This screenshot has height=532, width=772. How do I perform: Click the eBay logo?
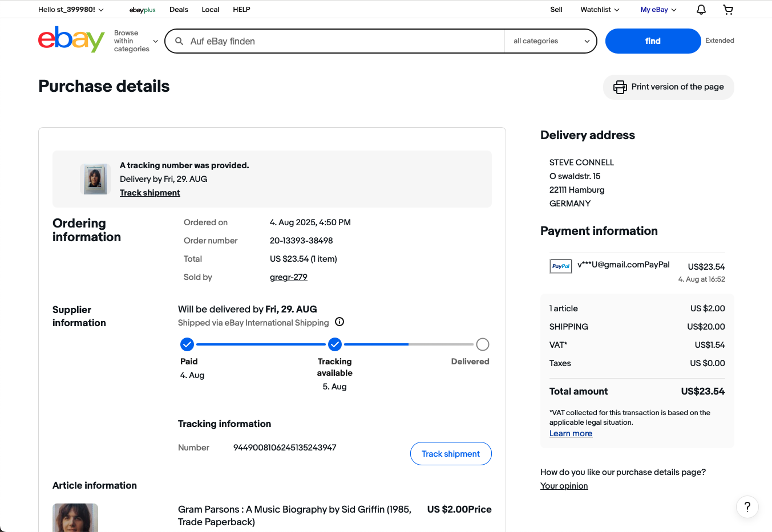pos(71,39)
